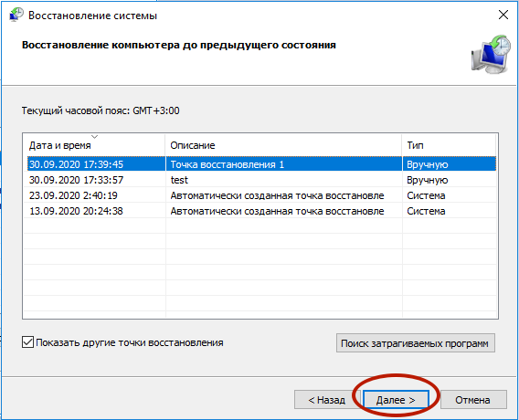Click Вручную type in the 17:39:45 row
This screenshot has width=519, height=420.
click(428, 164)
